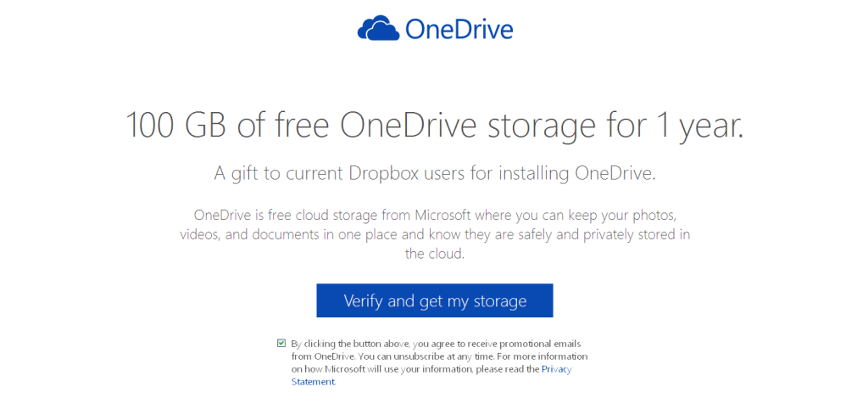Click "the cloud." on the description's last line
The width and height of the screenshot is (868, 415).
coord(435,255)
